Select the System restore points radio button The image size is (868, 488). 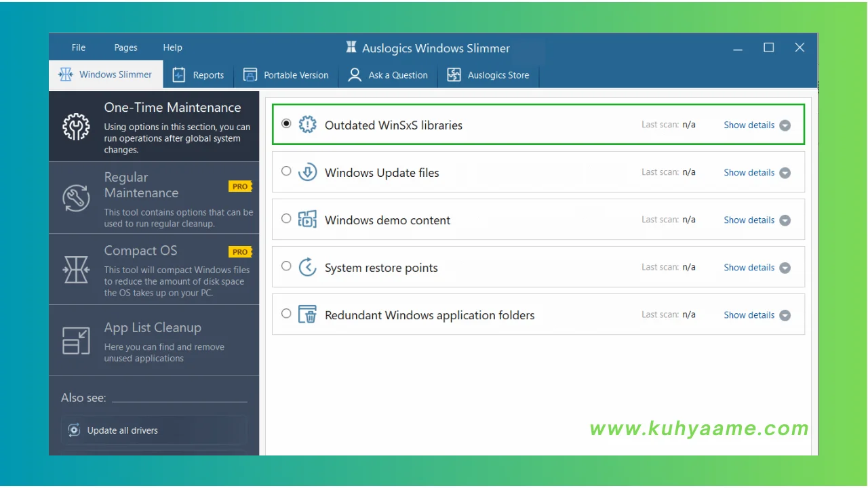[286, 266]
